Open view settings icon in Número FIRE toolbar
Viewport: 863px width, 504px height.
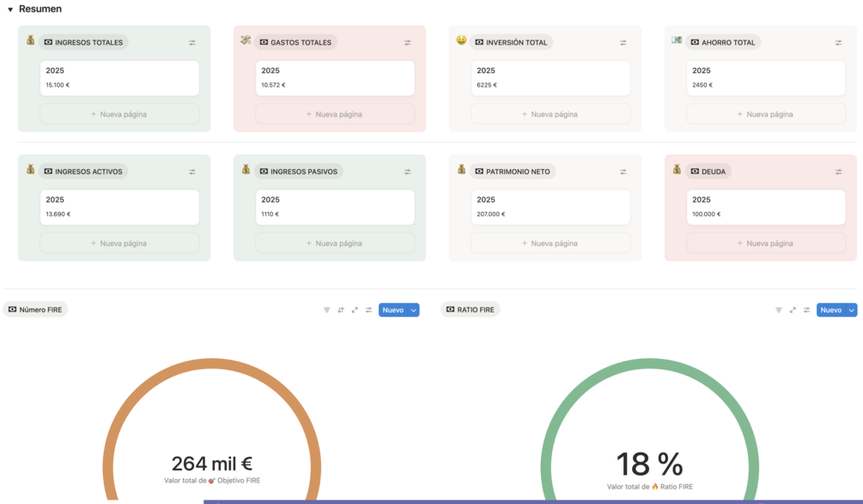[368, 310]
